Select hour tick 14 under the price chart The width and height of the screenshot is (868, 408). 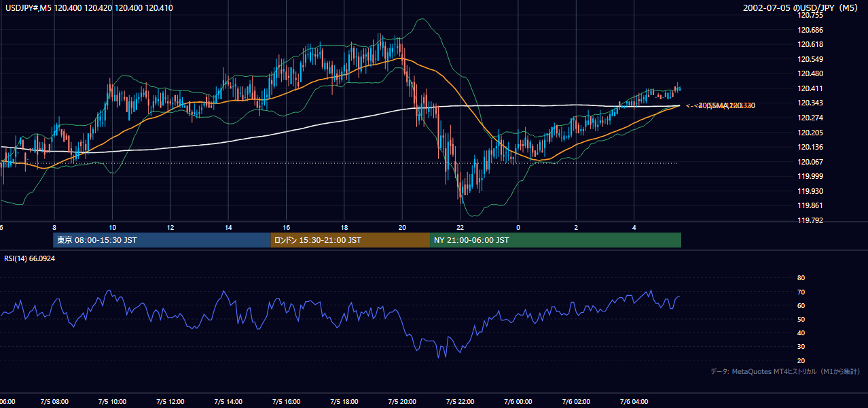(x=228, y=228)
